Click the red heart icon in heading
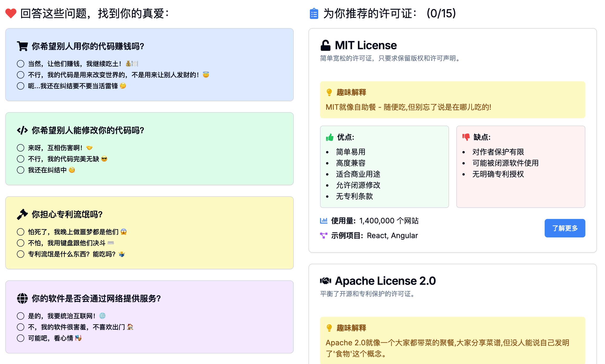This screenshot has width=605, height=364. [x=11, y=13]
